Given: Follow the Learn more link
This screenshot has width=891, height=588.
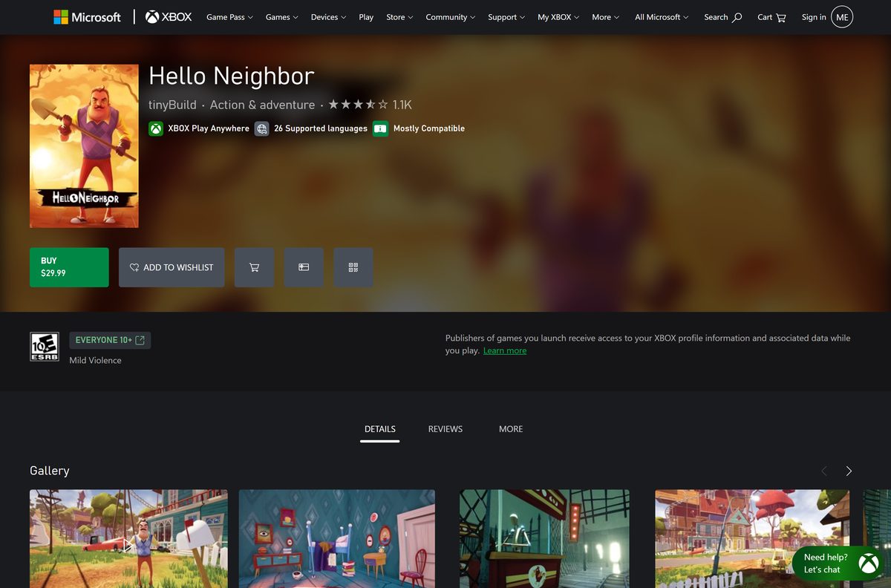Looking at the screenshot, I should (x=505, y=350).
